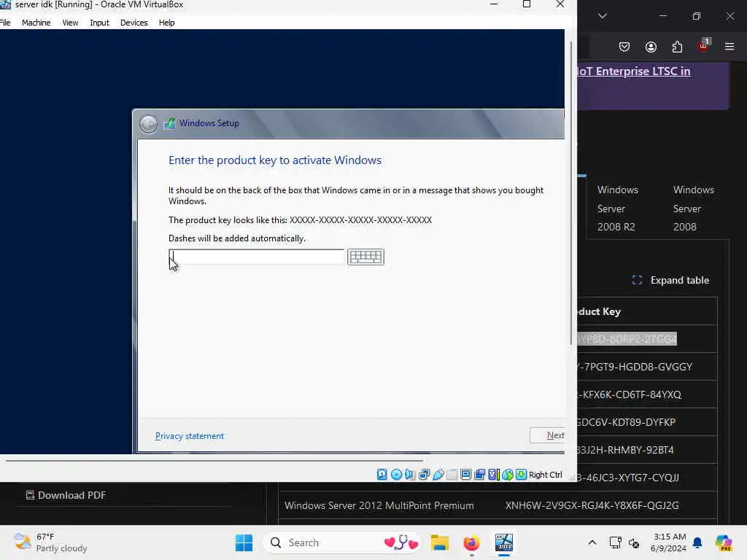This screenshot has height=560, width=747.
Task: Open the Firefox account icon
Action: pos(651,47)
